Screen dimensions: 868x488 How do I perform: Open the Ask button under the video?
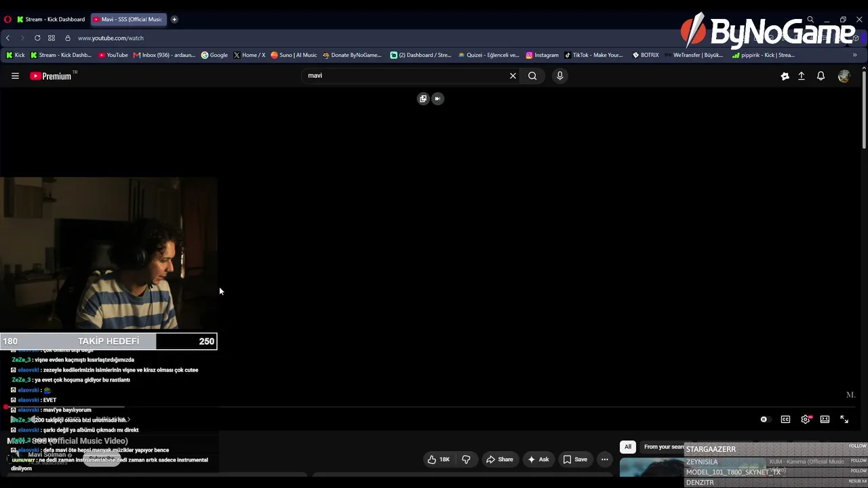coord(538,460)
